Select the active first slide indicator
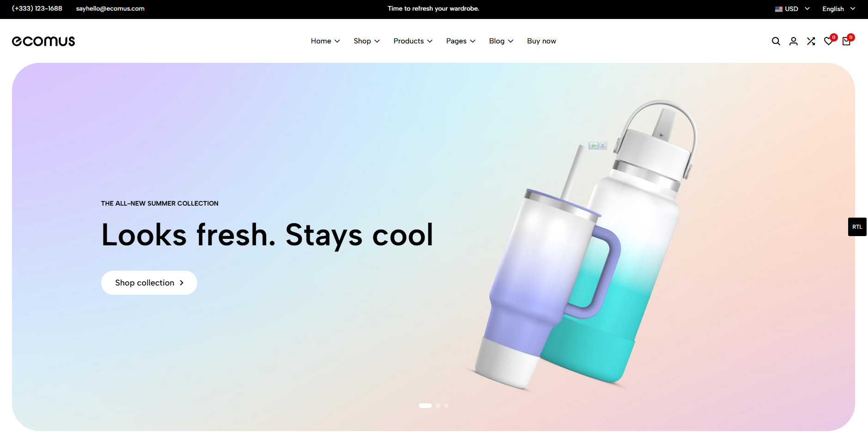This screenshot has width=868, height=432. (x=425, y=406)
